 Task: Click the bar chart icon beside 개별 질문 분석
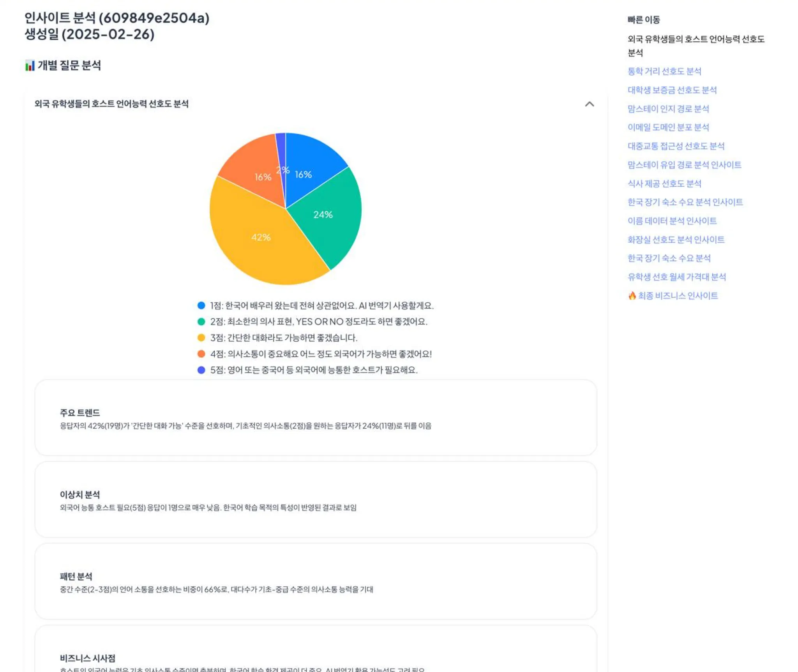30,65
